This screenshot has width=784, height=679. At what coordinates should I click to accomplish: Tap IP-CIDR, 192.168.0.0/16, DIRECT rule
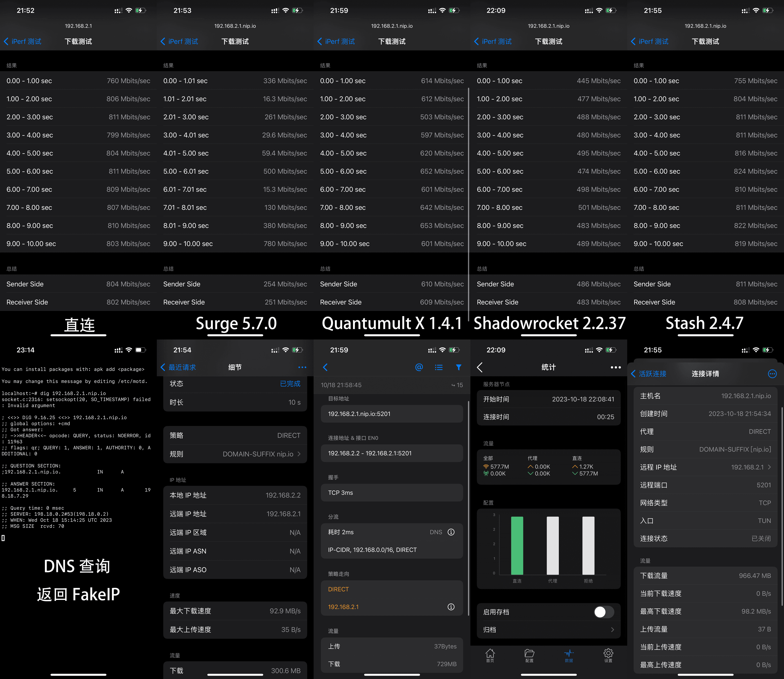click(x=372, y=550)
